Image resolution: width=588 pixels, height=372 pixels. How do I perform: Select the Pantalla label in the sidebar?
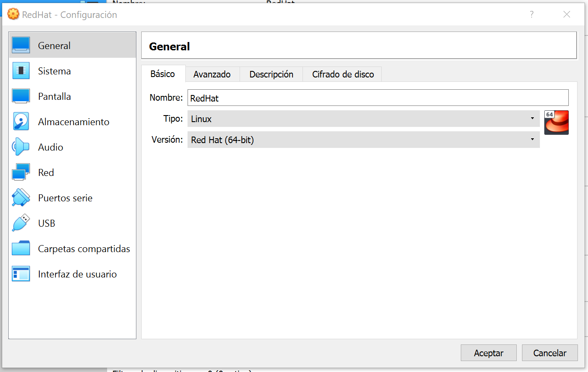coord(54,96)
